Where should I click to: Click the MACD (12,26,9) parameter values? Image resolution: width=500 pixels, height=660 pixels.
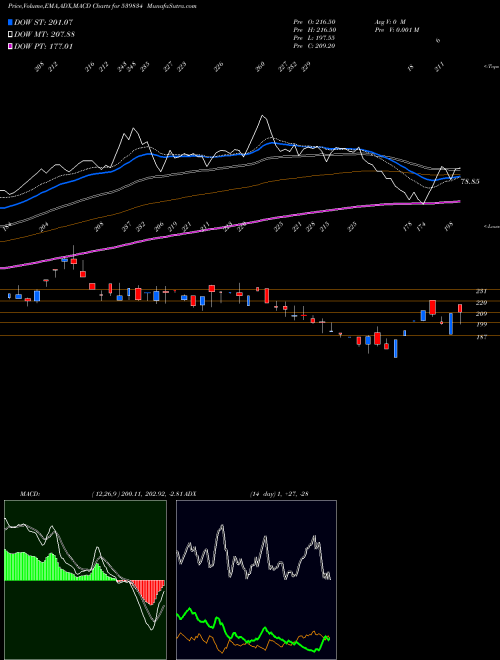pos(137,494)
